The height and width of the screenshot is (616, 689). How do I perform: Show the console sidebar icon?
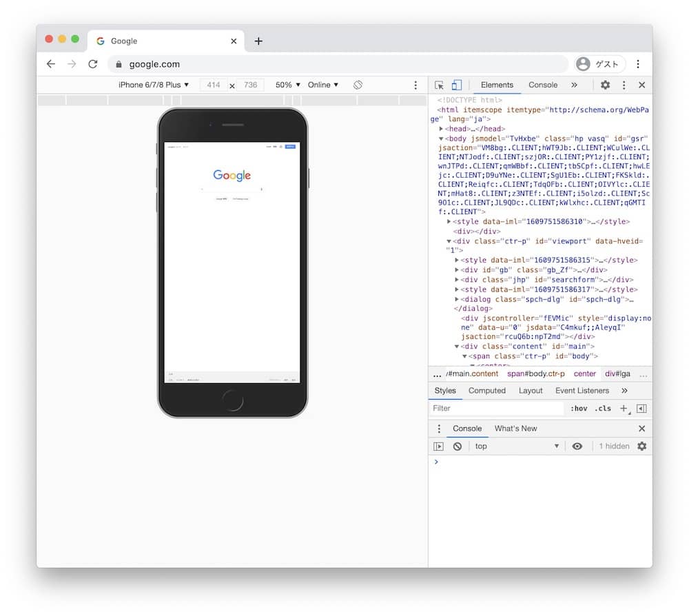point(438,446)
